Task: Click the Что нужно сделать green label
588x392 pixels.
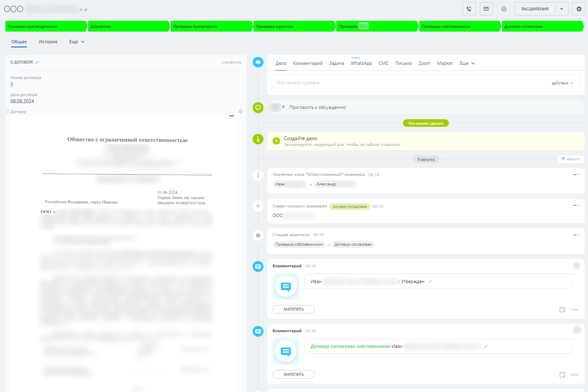Action: pyautogui.click(x=426, y=123)
